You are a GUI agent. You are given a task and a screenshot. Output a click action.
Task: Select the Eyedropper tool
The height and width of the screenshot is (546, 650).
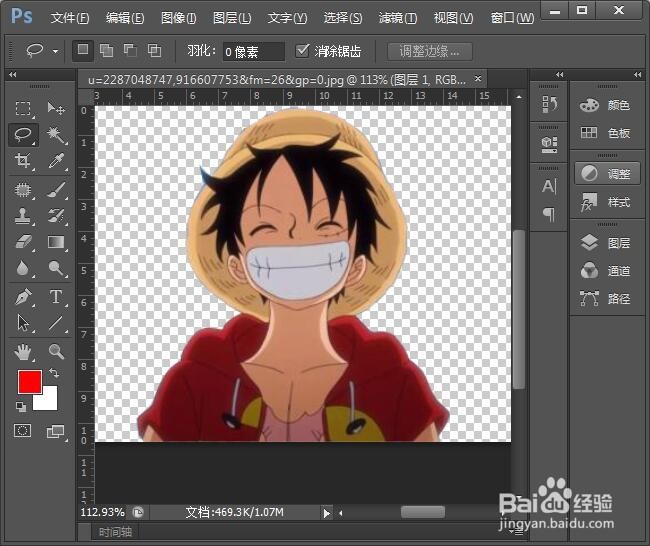click(56, 160)
